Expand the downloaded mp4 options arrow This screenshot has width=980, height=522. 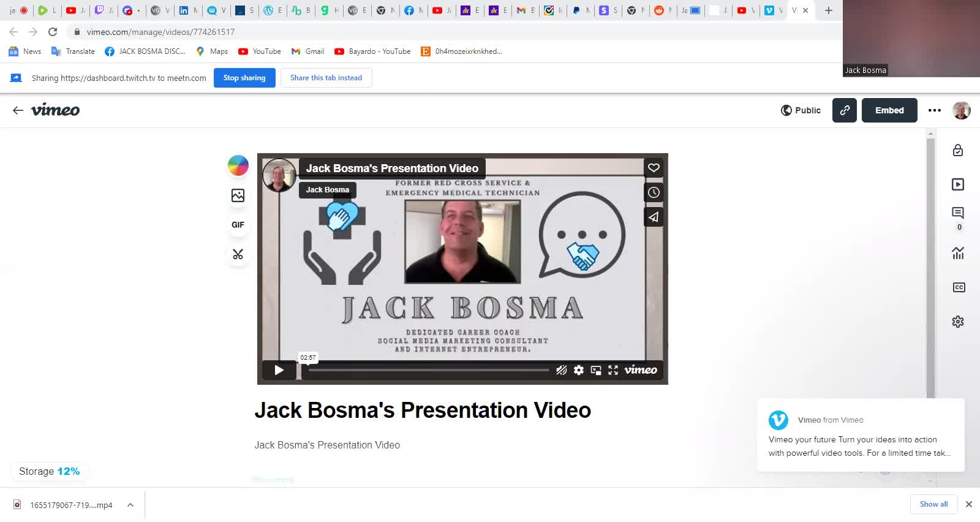[x=130, y=505]
